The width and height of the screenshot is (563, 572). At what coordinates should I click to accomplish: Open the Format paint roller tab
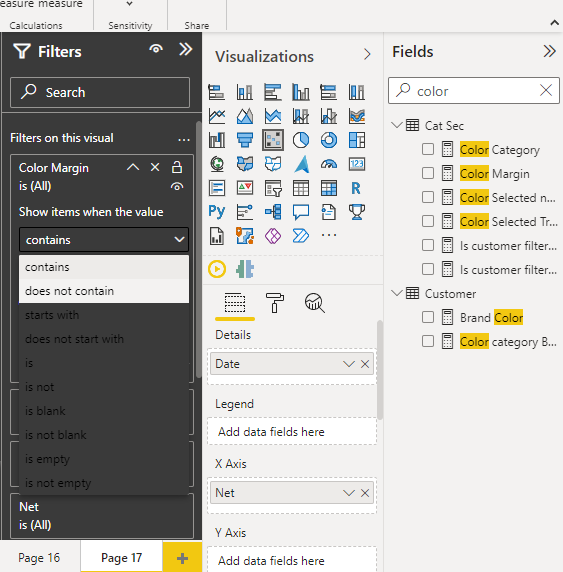point(275,303)
